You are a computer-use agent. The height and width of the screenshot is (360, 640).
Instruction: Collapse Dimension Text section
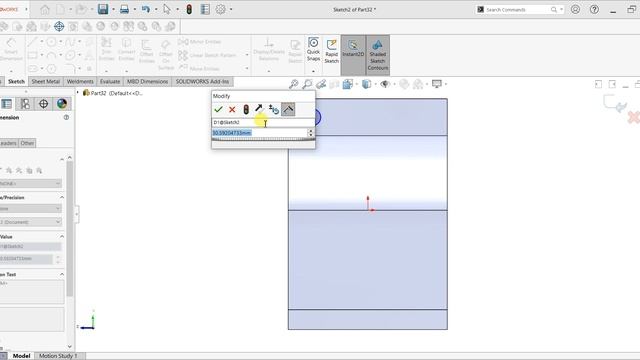(62, 274)
